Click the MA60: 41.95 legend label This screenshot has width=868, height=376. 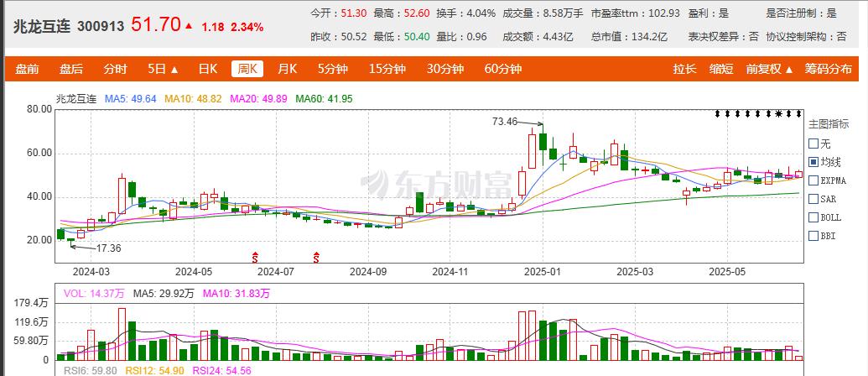pyautogui.click(x=324, y=99)
